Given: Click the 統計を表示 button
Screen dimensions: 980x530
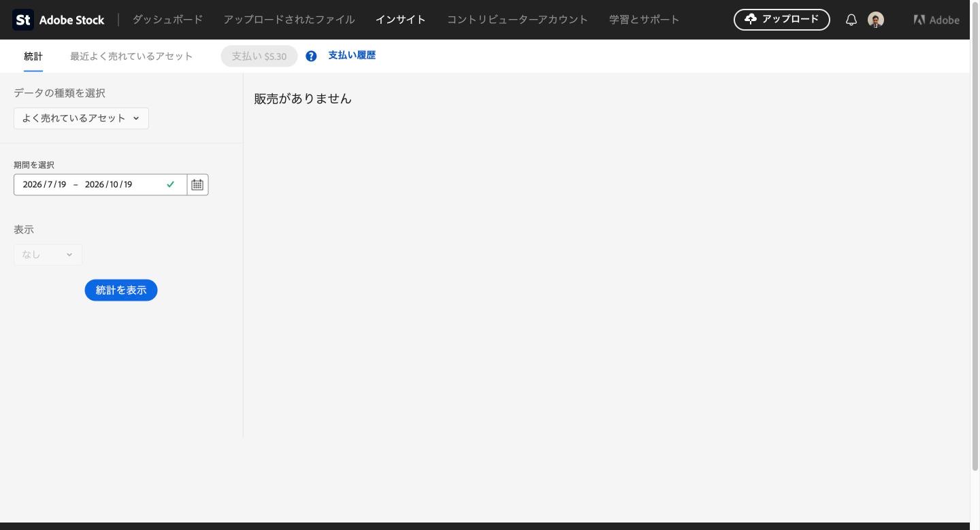Looking at the screenshot, I should pyautogui.click(x=121, y=291).
